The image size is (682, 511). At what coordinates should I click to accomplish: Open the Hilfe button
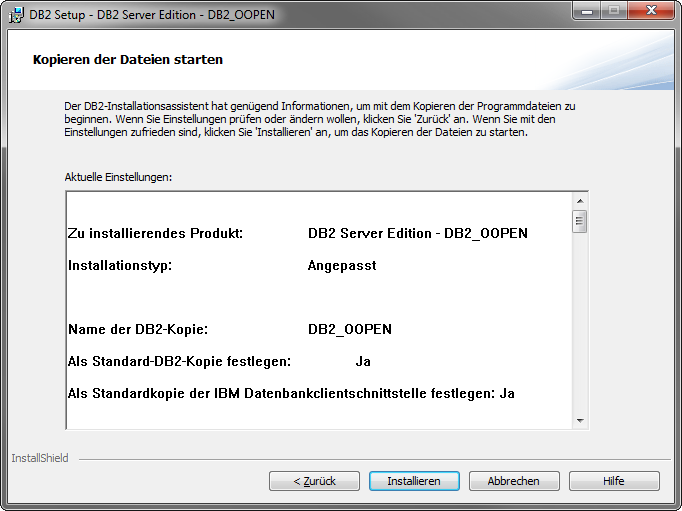(x=614, y=481)
